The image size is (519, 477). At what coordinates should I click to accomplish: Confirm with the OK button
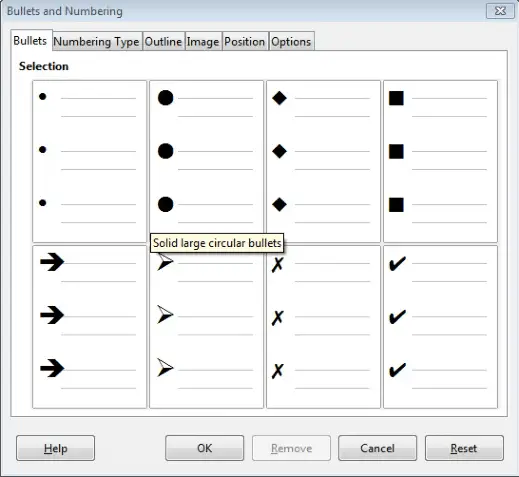click(x=204, y=448)
